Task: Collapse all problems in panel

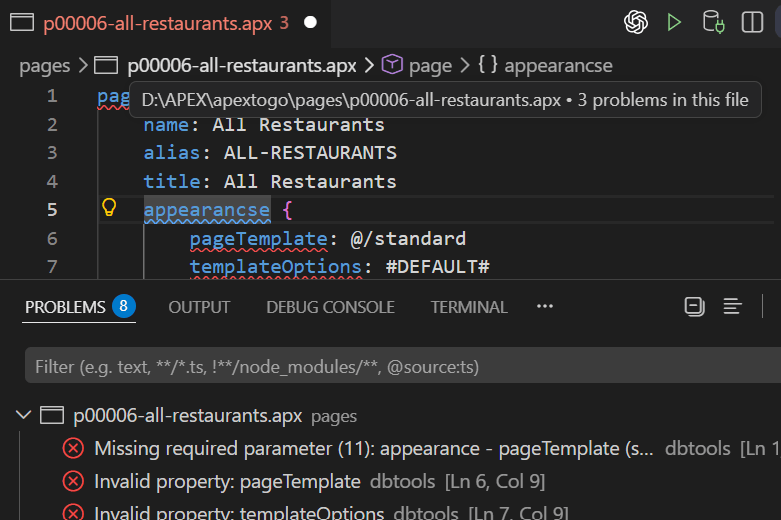Action: [x=694, y=306]
